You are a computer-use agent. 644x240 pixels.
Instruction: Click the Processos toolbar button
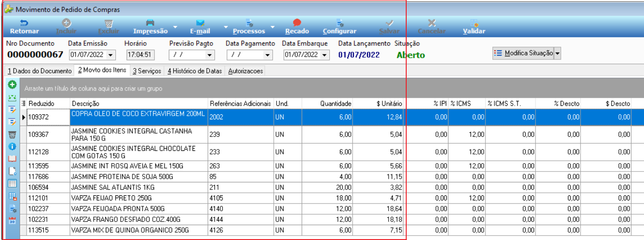[249, 27]
